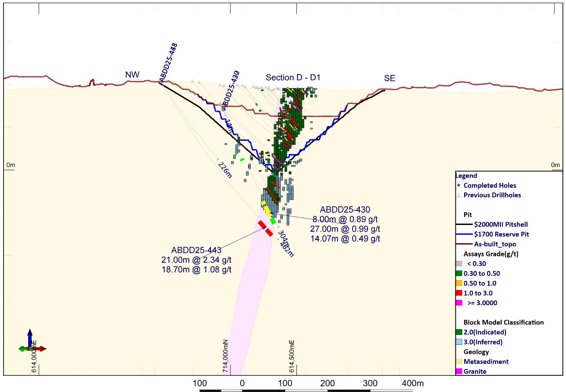The width and height of the screenshot is (566, 392).
Task: Click the Completed Holes symbol in legend
Action: [x=459, y=185]
